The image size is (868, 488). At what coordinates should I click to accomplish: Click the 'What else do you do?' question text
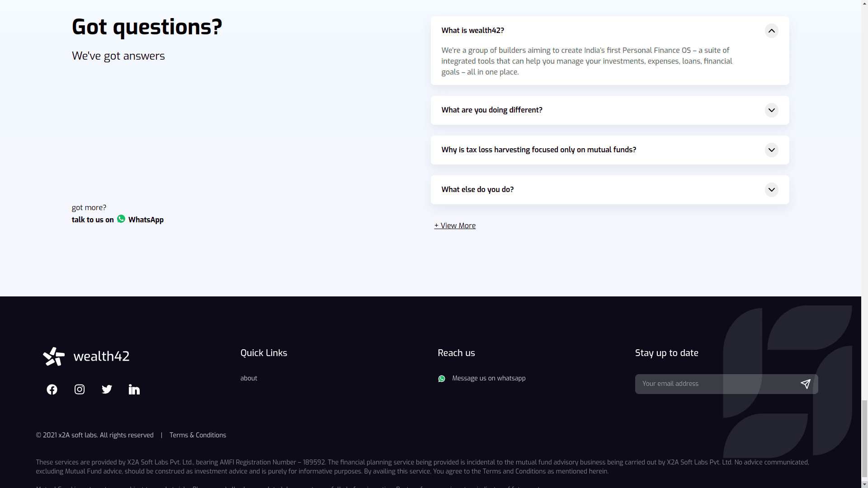click(x=477, y=190)
